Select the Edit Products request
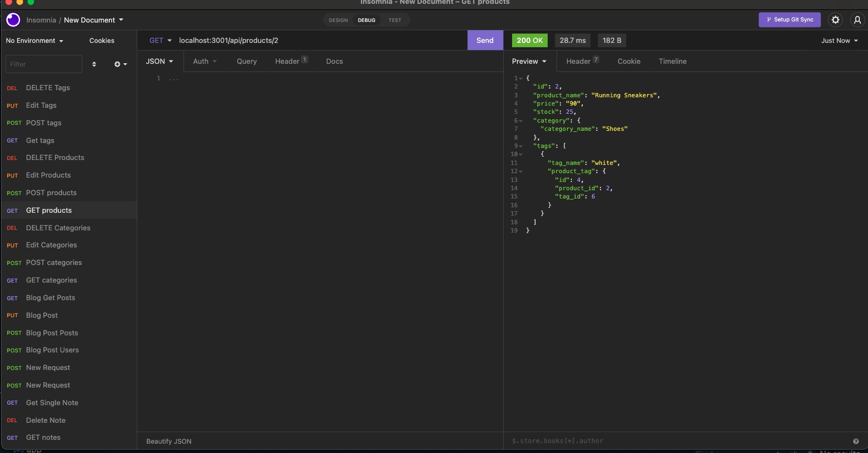Image resolution: width=868 pixels, height=453 pixels. pos(69,175)
